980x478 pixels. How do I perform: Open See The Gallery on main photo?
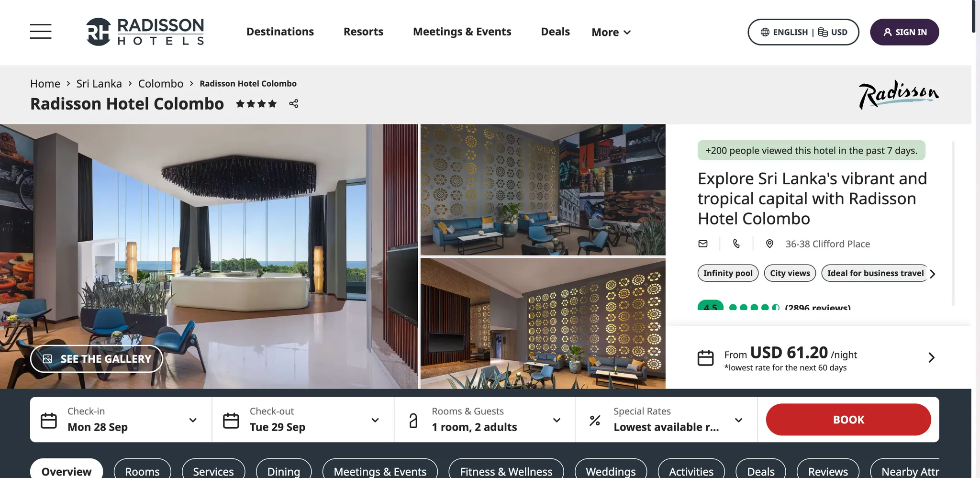point(97,359)
